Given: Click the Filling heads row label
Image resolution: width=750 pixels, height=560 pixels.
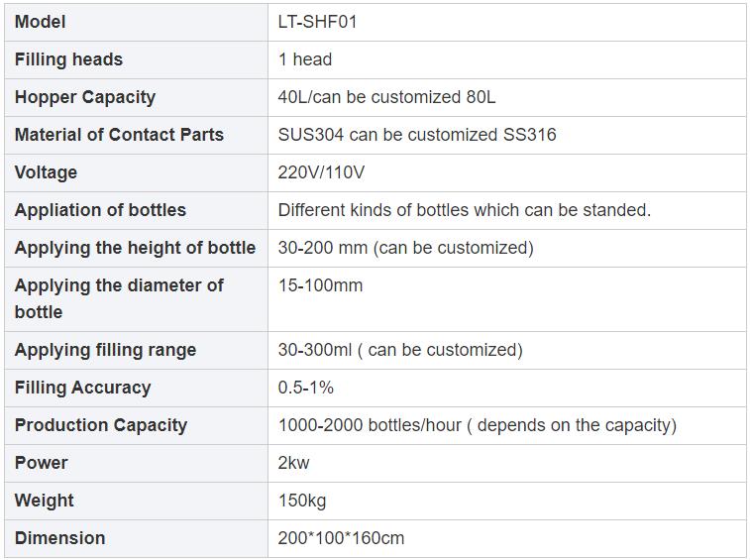Looking at the screenshot, I should click(68, 59).
